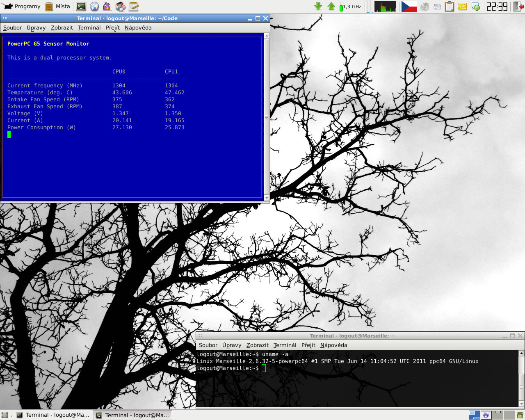Launch the Terminal from the top panel
525x420 pixels.
[x=81, y=7]
